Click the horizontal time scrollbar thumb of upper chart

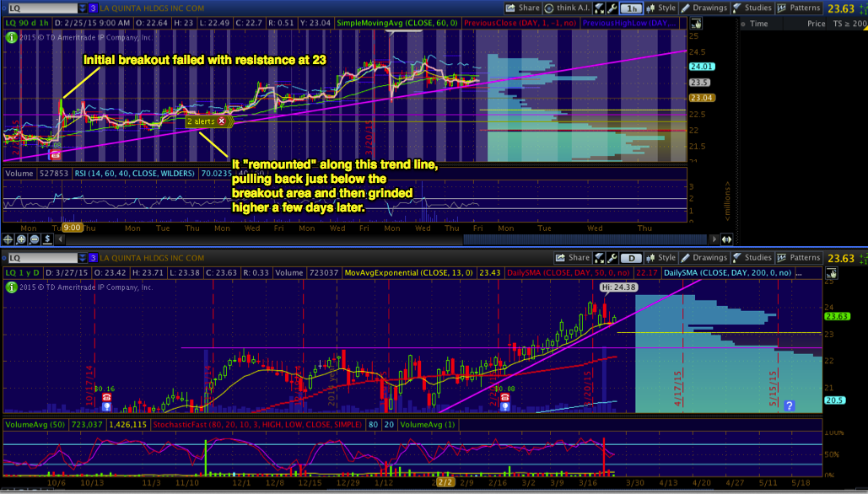pos(585,239)
